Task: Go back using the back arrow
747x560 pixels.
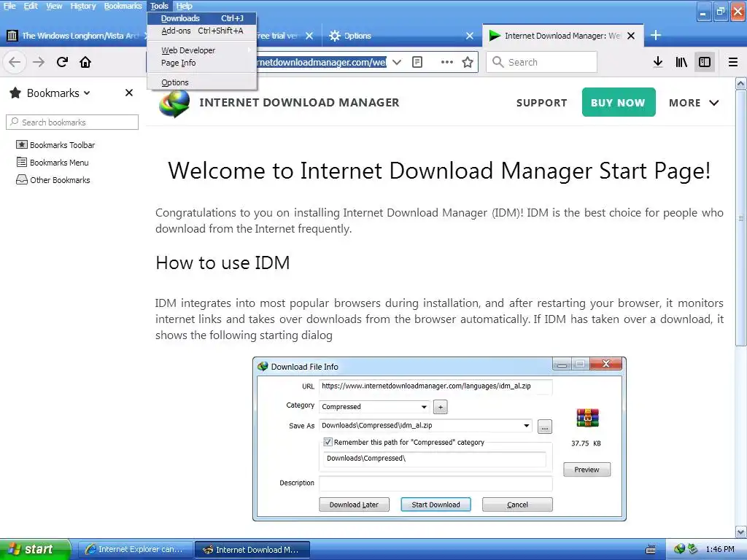Action: coord(15,62)
